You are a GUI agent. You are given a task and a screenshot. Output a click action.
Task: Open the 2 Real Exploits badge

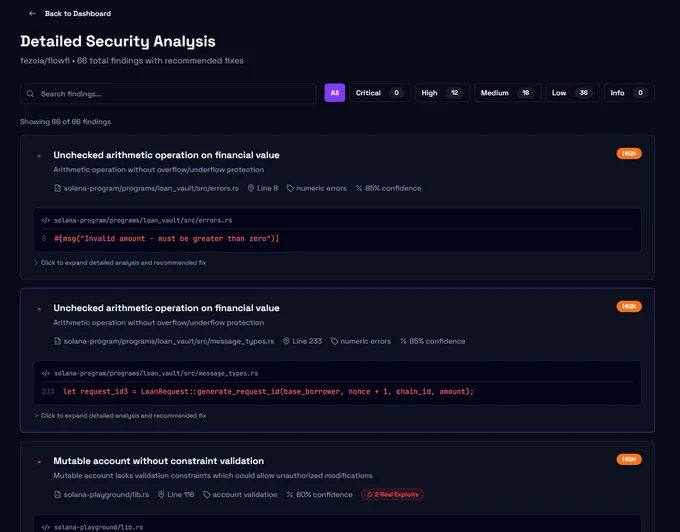(392, 494)
